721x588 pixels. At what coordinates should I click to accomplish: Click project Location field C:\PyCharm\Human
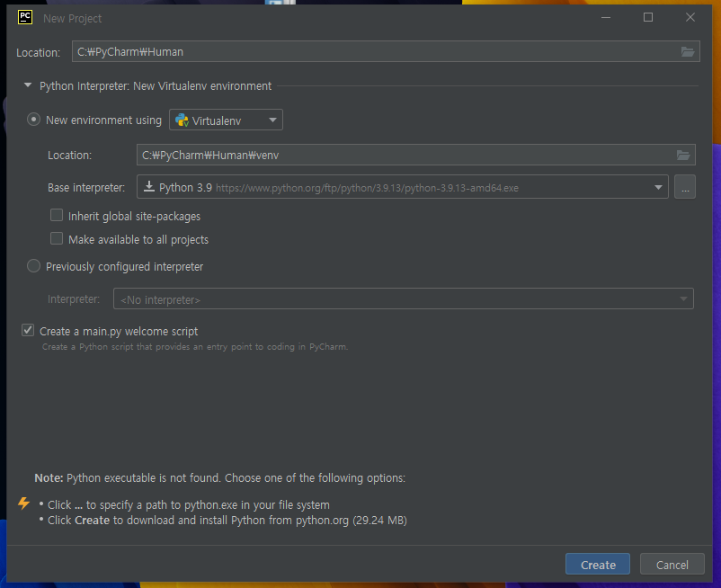tap(386, 51)
